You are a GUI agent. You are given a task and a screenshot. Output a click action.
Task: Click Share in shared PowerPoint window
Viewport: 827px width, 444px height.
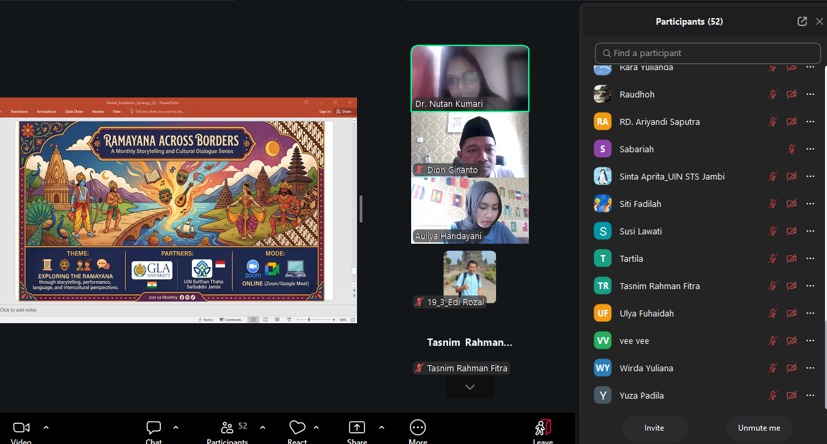pos(344,112)
